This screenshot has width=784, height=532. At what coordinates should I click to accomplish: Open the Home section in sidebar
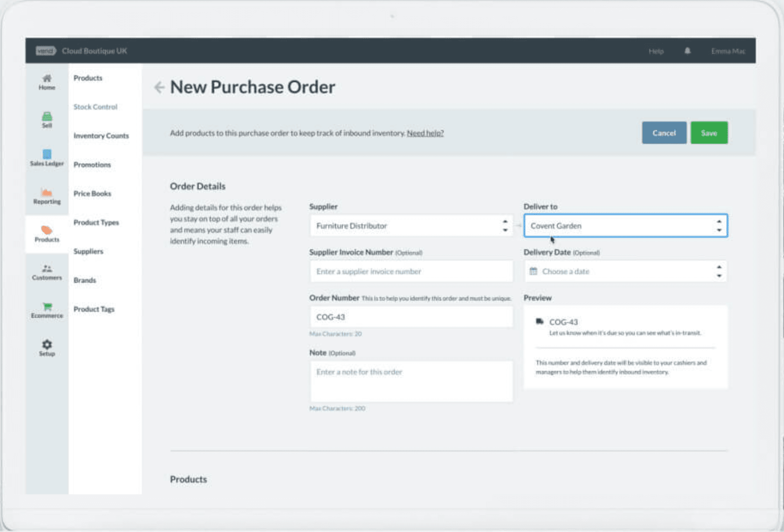coord(47,82)
